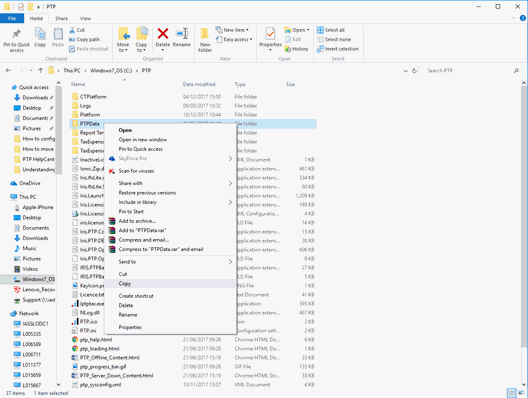
Task: Click the New folder icon
Action: pyautogui.click(x=205, y=40)
